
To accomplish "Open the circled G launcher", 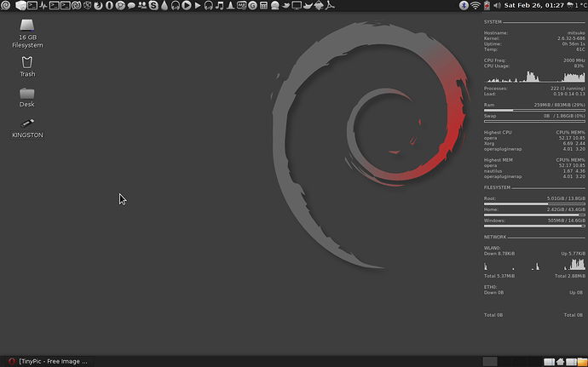I will (x=253, y=5).
